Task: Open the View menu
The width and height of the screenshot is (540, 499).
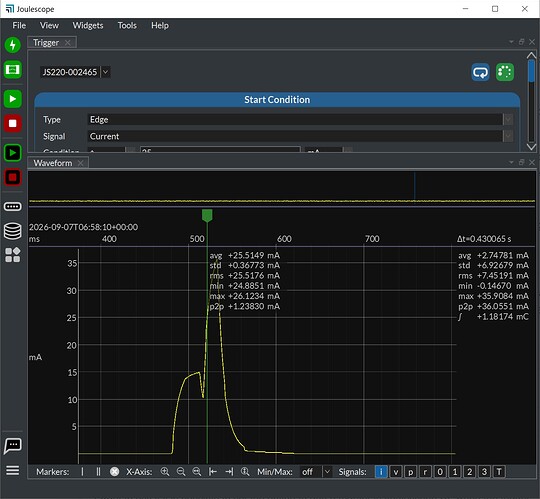Action: tap(49, 25)
